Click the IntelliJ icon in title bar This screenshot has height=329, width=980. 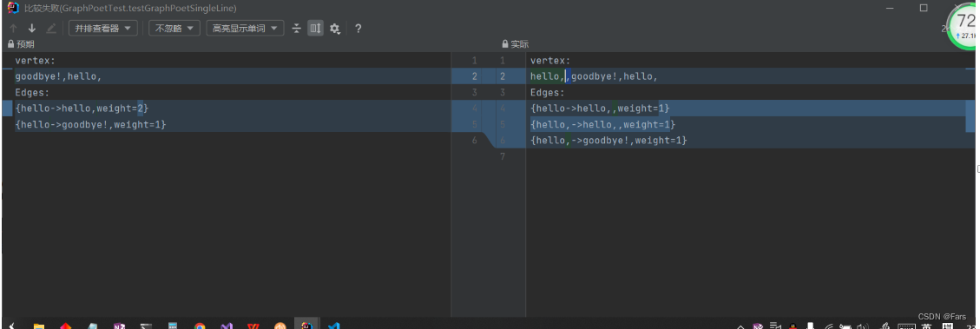click(12, 8)
